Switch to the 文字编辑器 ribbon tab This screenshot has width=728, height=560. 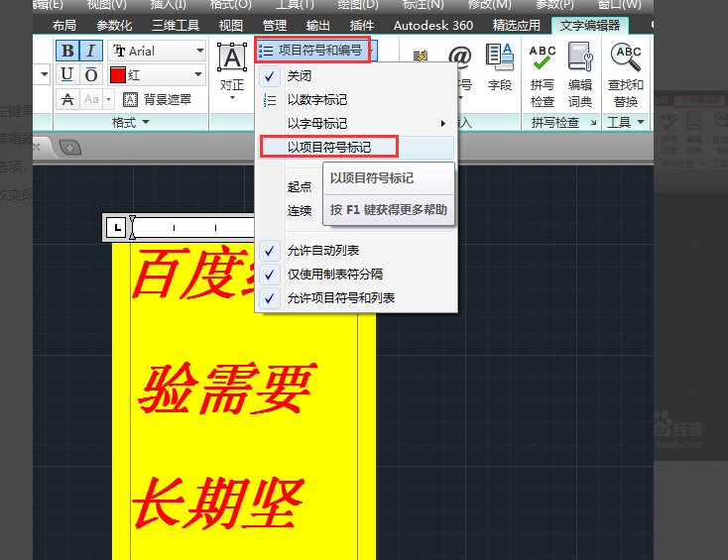590,26
